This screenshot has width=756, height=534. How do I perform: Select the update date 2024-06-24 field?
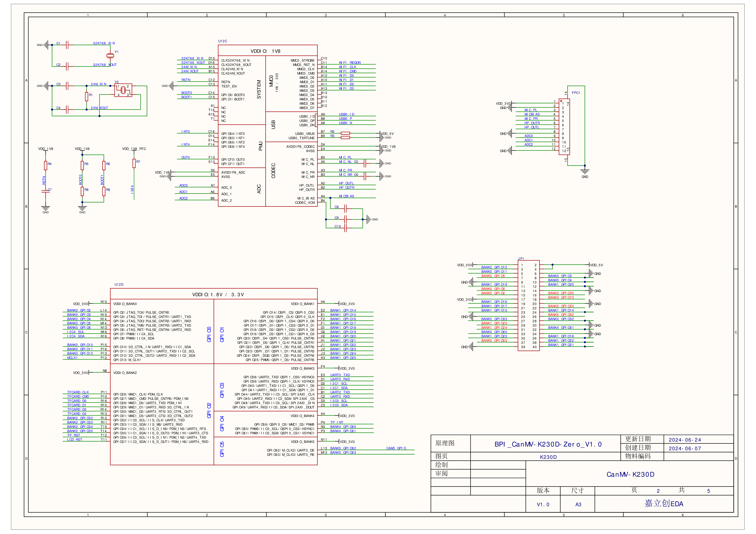(x=684, y=440)
